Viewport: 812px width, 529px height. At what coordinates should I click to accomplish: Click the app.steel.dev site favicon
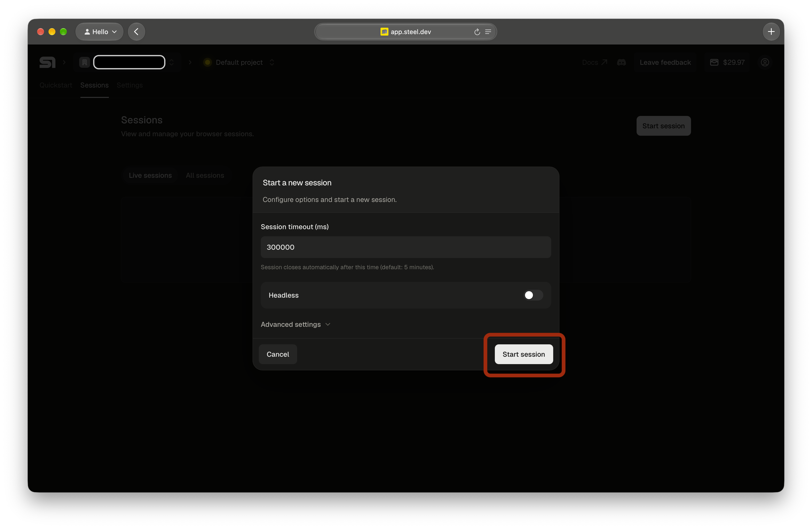click(x=384, y=32)
